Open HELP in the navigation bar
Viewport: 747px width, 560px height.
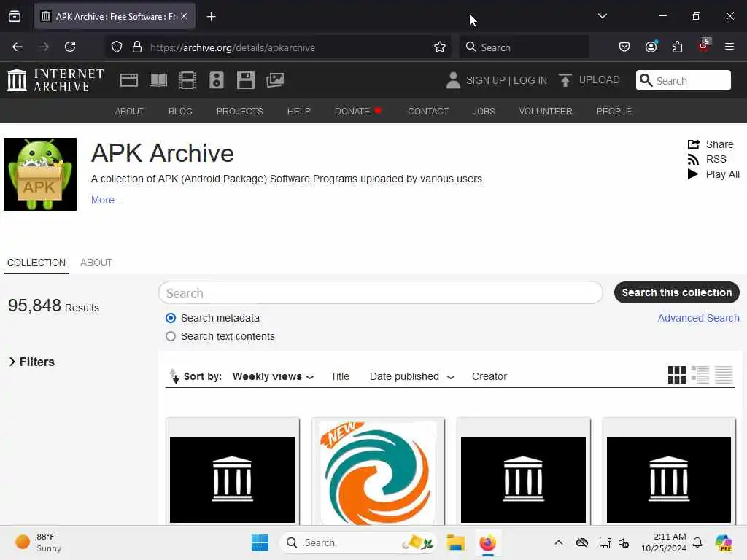(x=298, y=111)
